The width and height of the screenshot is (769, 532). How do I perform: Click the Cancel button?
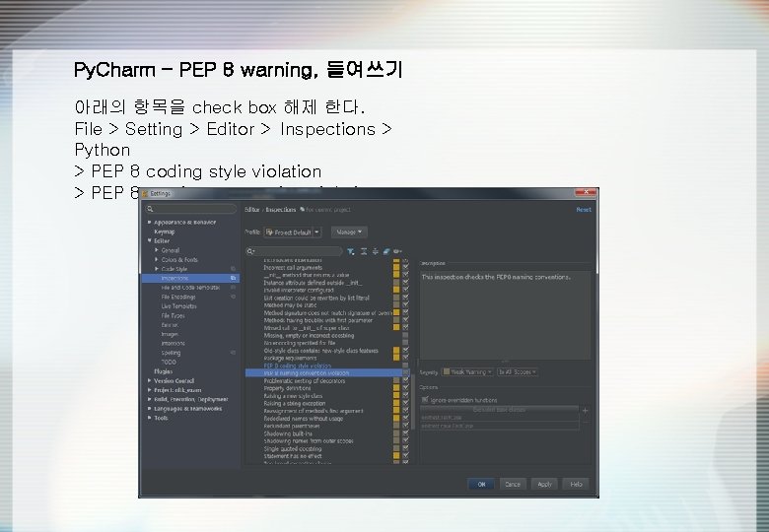(513, 484)
